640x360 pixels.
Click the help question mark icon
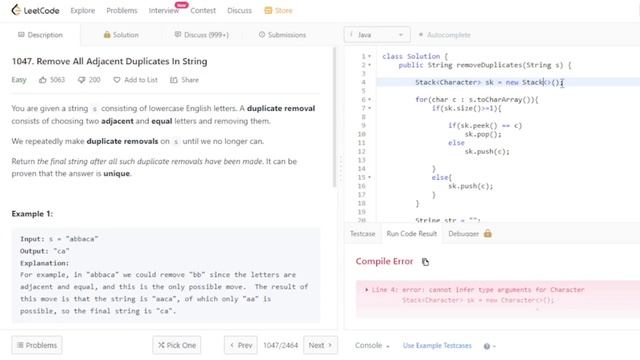pos(487,346)
